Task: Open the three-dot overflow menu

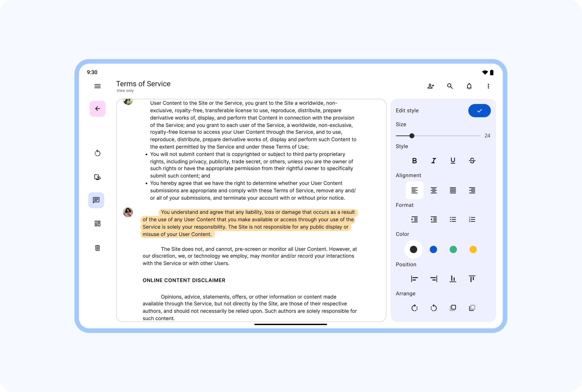Action: (x=488, y=86)
